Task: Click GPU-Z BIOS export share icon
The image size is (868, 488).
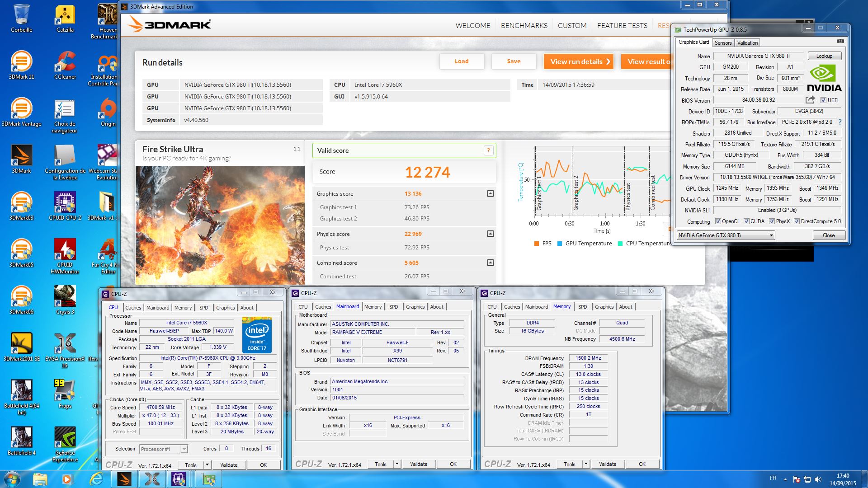Action: tap(810, 100)
